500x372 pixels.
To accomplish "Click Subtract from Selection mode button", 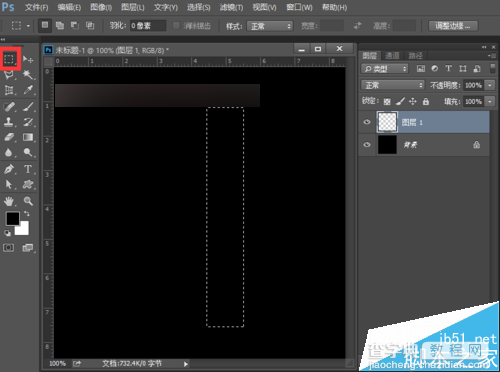I will pos(75,25).
